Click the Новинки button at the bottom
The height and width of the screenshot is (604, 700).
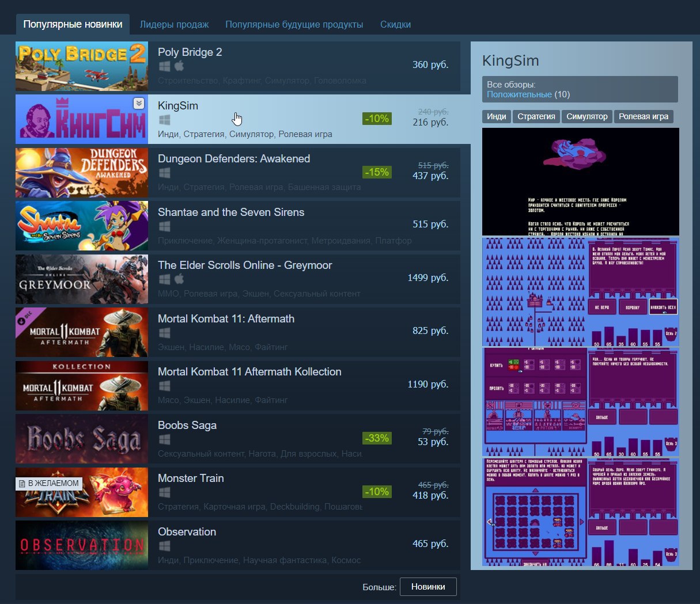pos(428,587)
